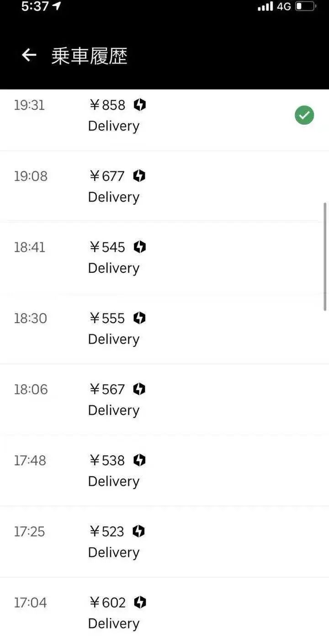Select the ¥555 delivery amount
This screenshot has width=329, height=644.
click(x=107, y=318)
